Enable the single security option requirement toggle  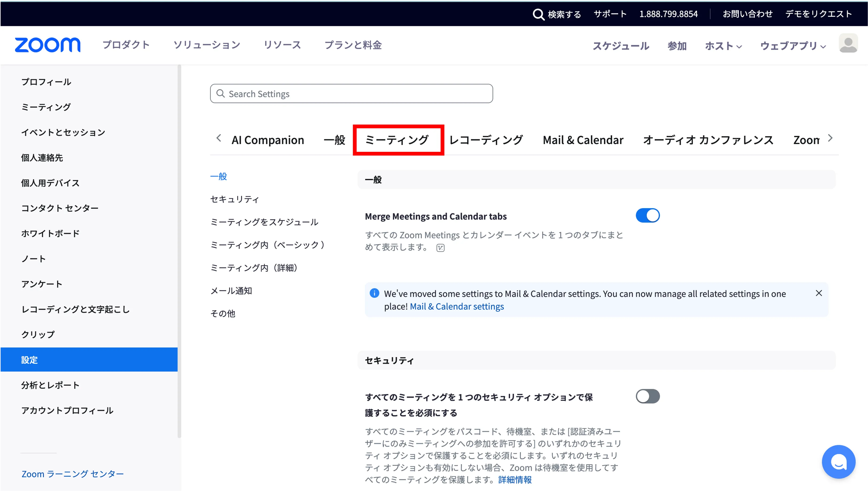647,396
